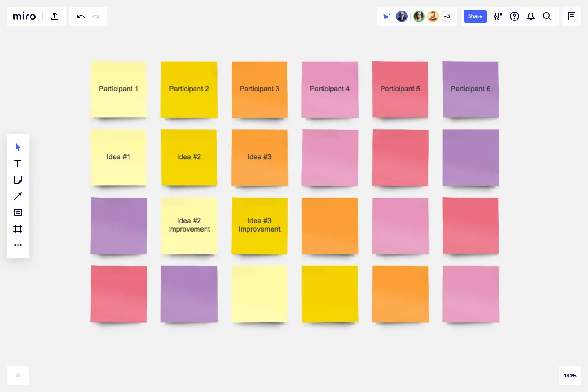Redo the last action
Viewport: 588px width, 392px height.
(96, 16)
